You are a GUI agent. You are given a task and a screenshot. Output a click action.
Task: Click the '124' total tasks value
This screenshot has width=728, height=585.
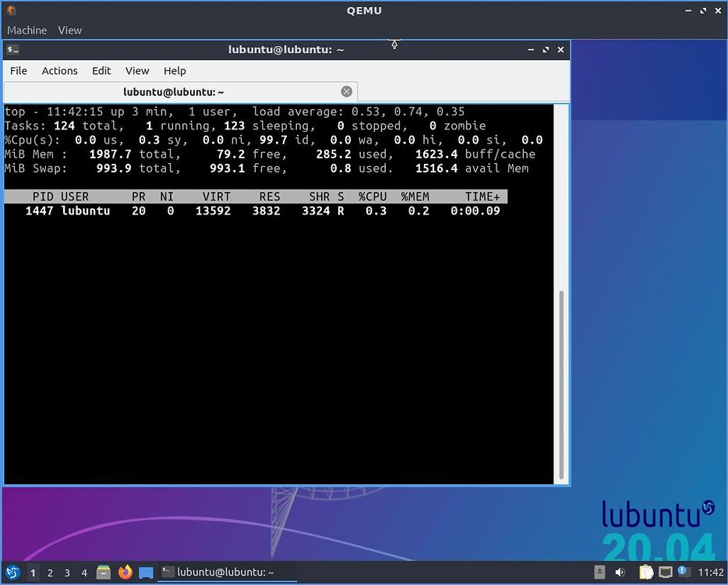(64, 126)
